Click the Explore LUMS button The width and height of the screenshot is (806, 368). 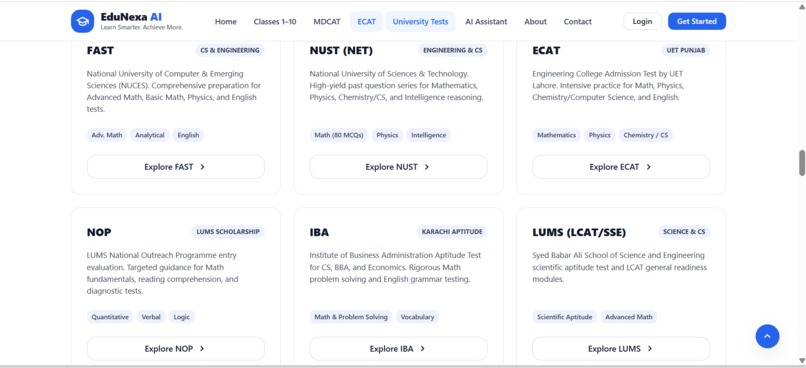tap(621, 348)
